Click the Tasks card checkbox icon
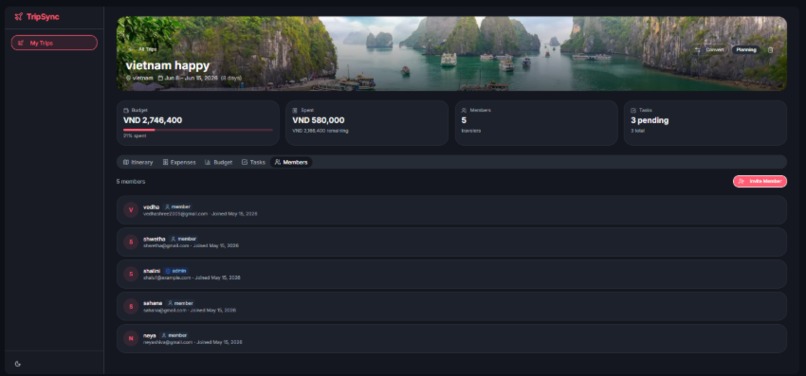 [633, 110]
